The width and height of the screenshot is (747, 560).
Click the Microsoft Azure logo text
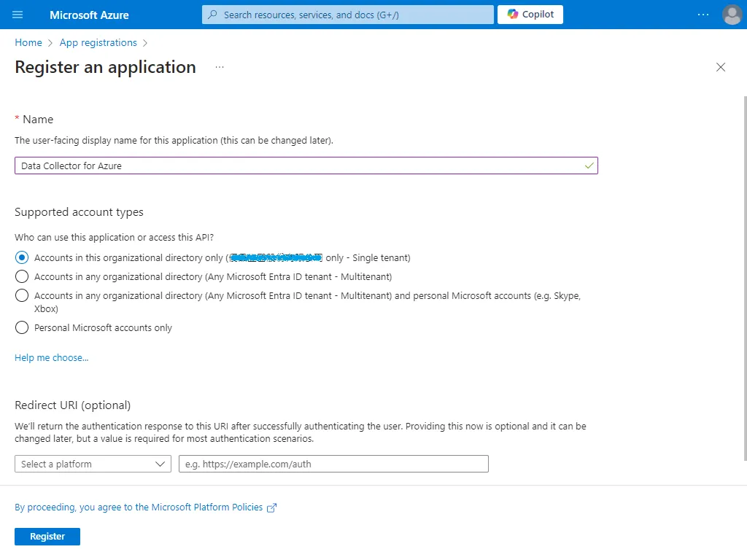89,15
